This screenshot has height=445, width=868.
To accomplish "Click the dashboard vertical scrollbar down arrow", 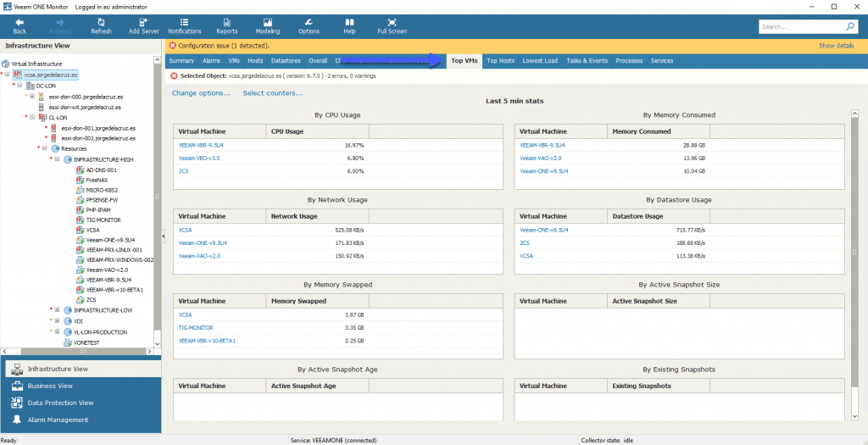I will [x=854, y=416].
